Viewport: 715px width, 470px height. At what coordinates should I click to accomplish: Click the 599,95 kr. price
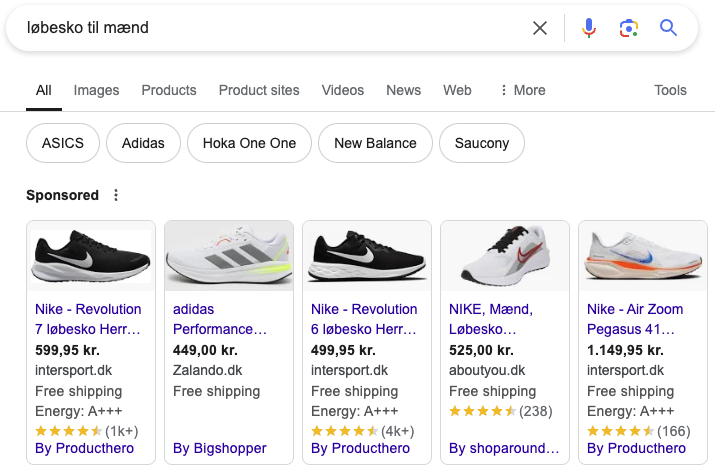point(67,350)
